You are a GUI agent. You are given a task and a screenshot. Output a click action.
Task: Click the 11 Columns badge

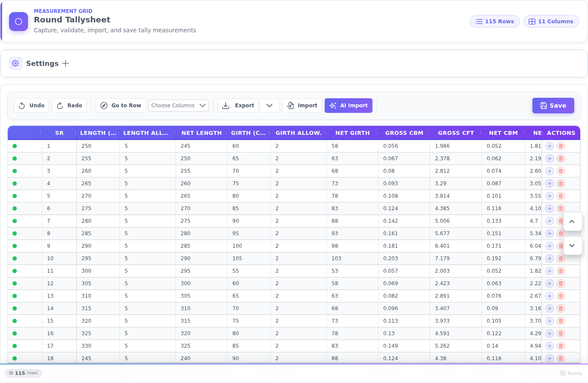(551, 22)
